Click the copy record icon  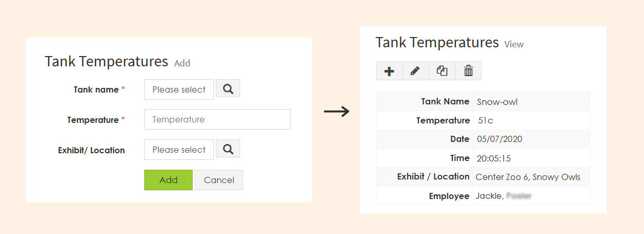[442, 71]
